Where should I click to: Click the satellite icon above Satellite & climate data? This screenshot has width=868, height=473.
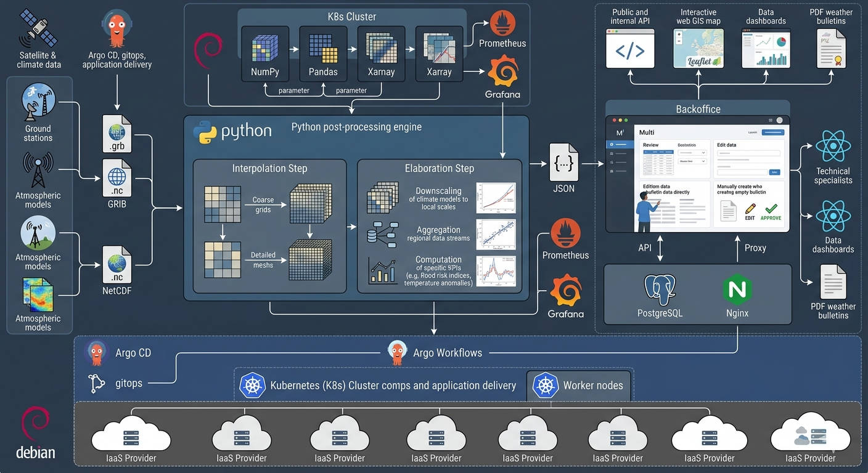point(38,28)
